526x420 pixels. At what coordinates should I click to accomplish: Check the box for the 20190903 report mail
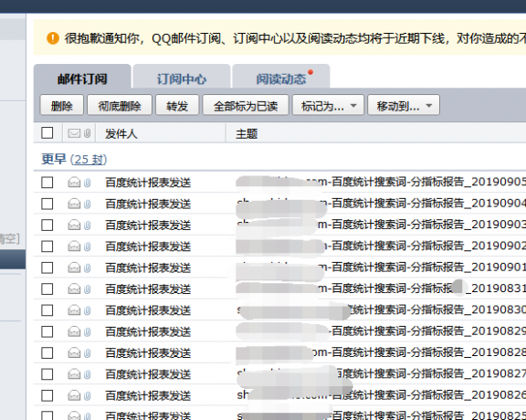pos(47,226)
